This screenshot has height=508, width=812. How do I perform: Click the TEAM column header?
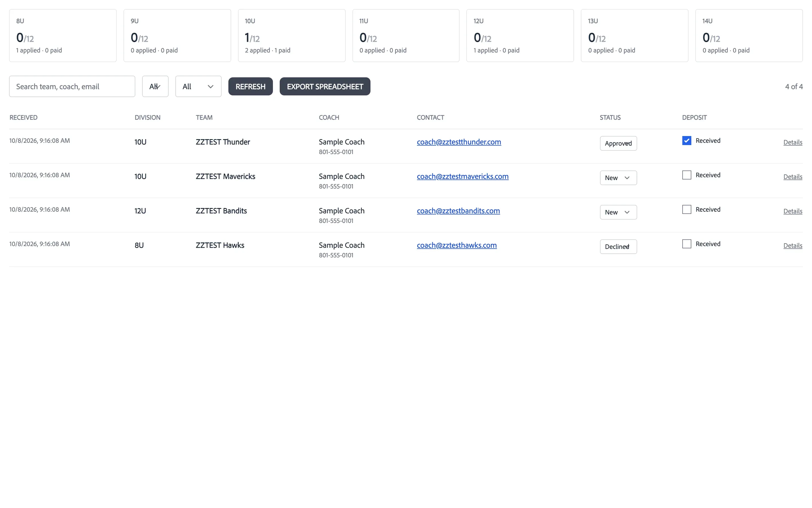204,118
